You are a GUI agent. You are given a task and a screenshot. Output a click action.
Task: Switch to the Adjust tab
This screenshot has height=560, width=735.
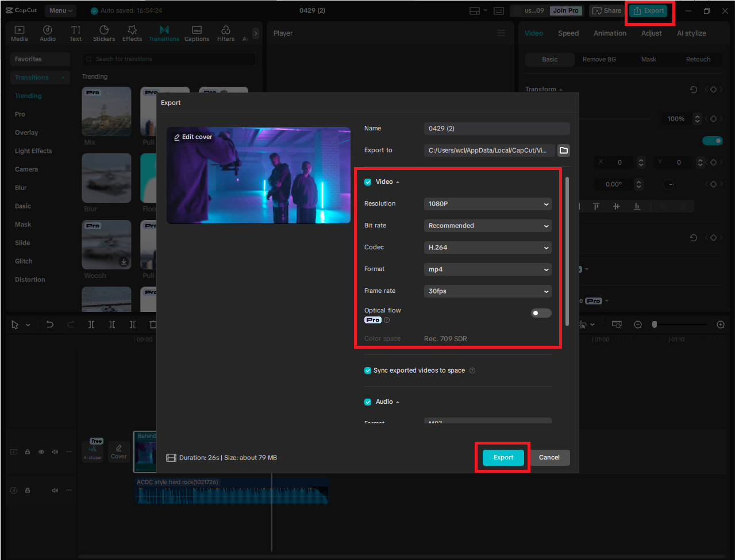click(651, 33)
